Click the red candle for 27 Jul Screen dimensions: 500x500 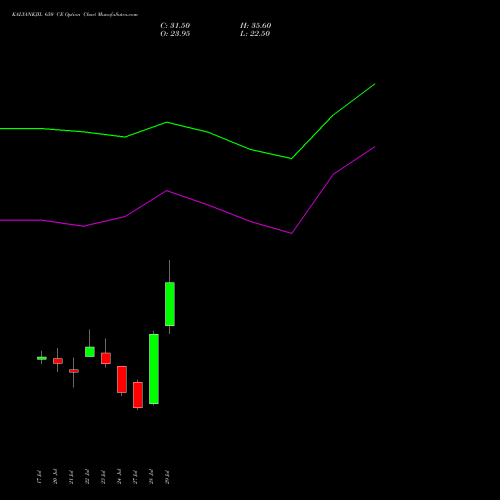[x=138, y=395]
